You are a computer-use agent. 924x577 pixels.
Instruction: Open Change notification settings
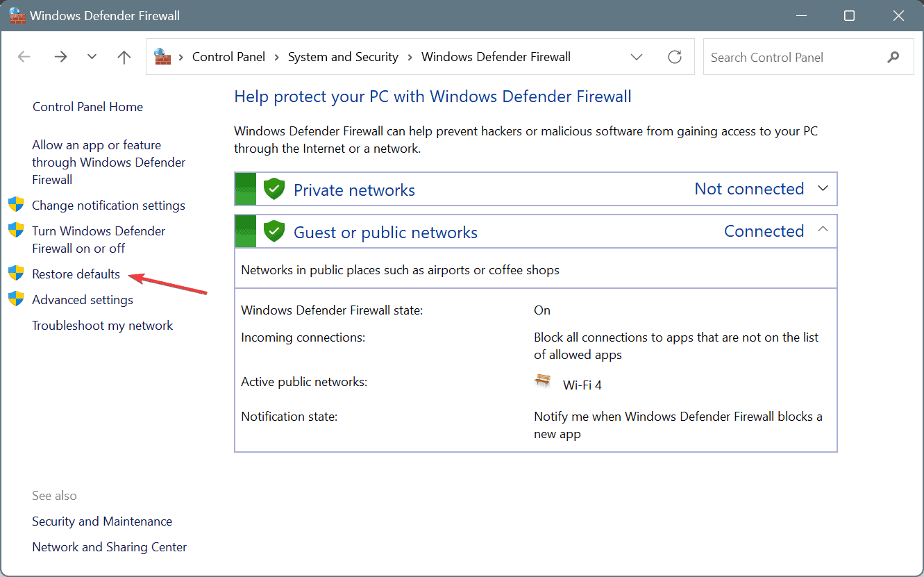tap(108, 206)
